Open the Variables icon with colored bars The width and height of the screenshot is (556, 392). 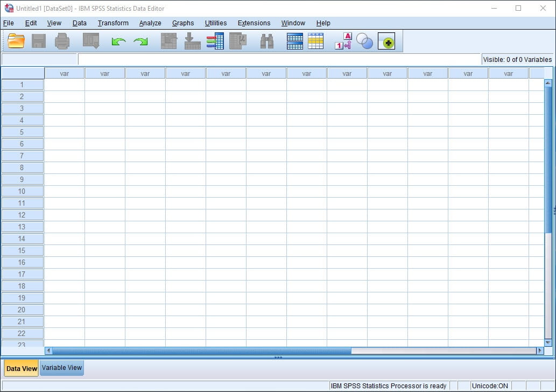(215, 41)
